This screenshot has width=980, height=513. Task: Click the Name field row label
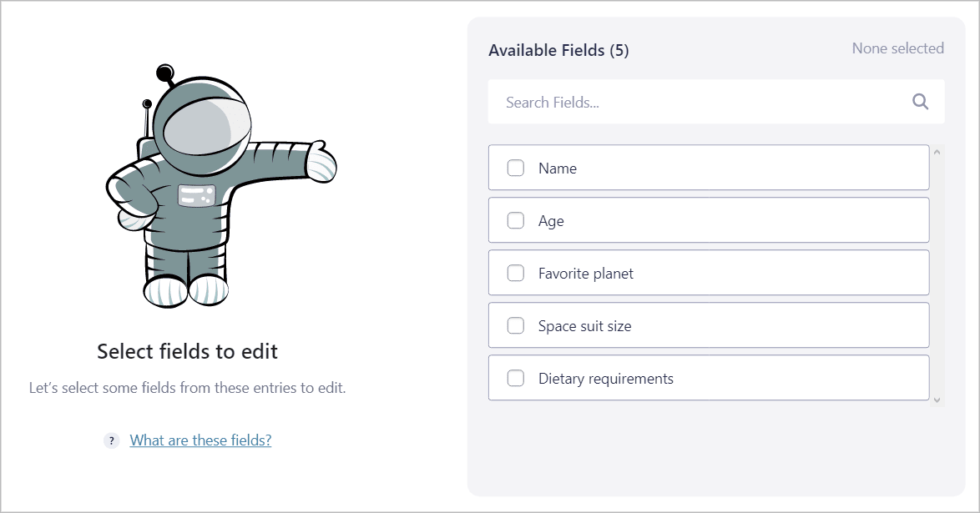pos(558,168)
